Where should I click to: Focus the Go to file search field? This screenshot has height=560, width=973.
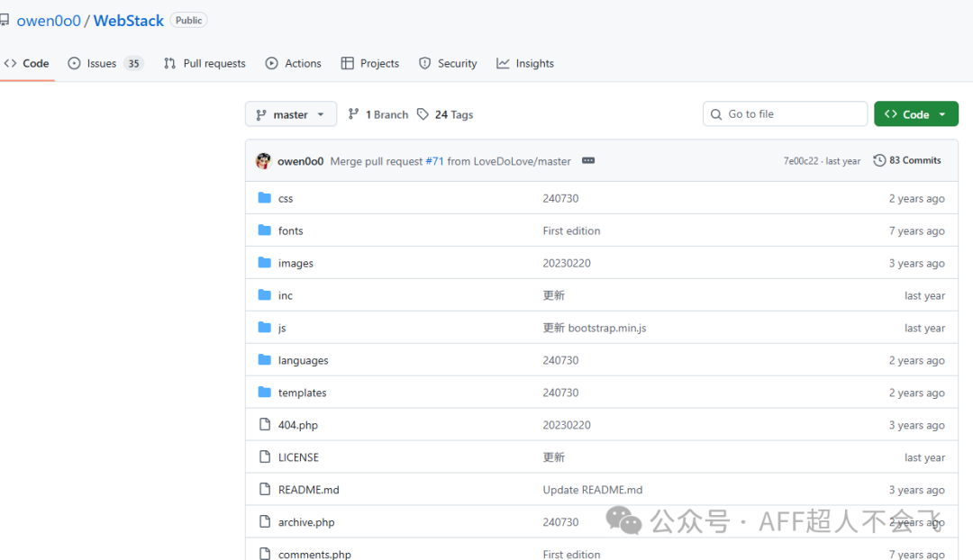point(785,114)
